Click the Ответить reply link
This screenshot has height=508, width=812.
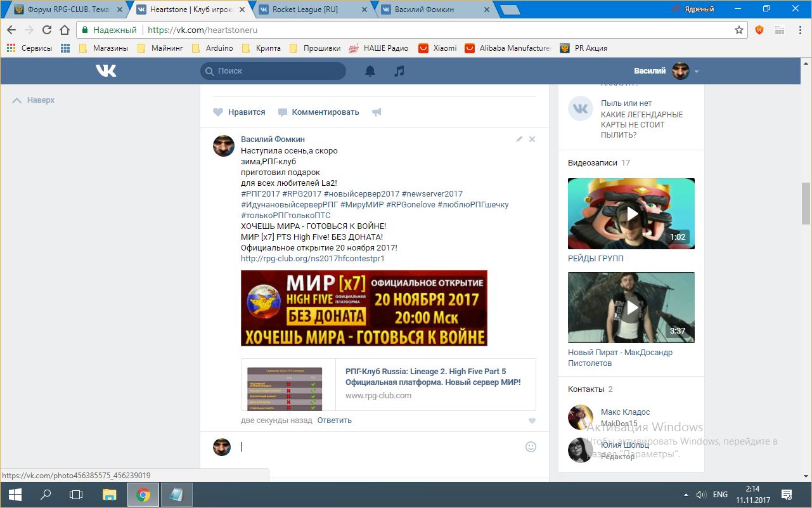pos(334,420)
